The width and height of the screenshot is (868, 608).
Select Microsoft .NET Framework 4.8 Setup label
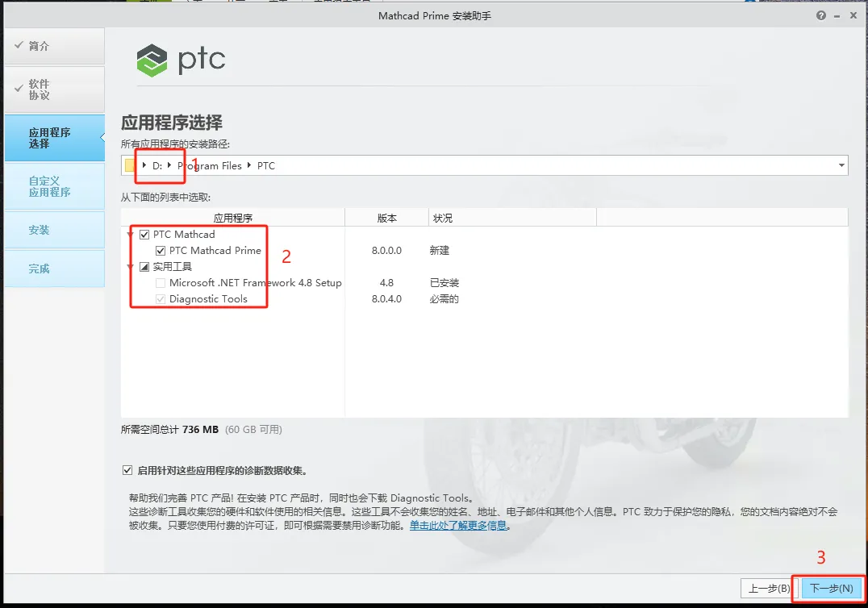coord(255,283)
